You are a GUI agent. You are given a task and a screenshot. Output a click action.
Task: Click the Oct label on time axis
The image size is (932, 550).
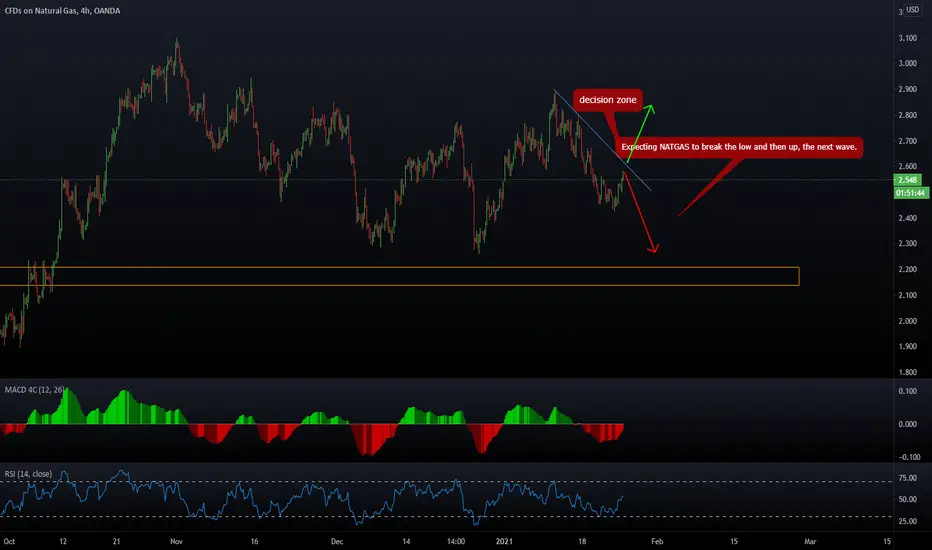(x=9, y=542)
